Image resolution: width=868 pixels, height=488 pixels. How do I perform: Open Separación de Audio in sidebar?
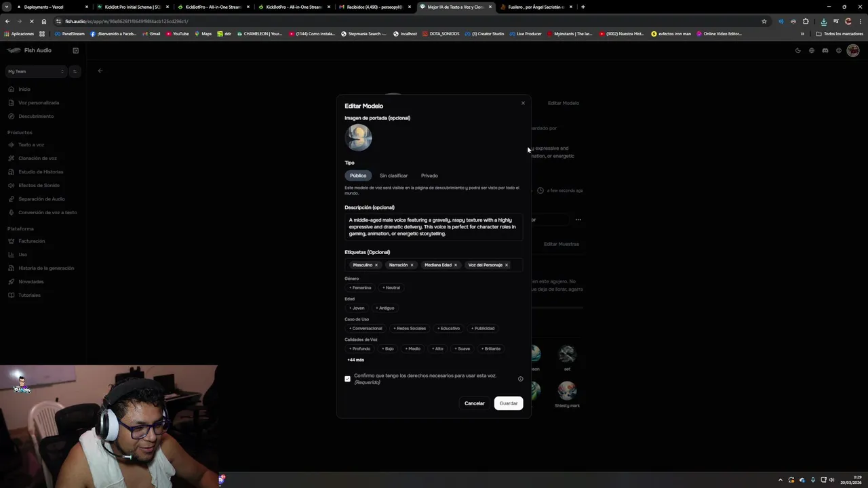(41, 199)
